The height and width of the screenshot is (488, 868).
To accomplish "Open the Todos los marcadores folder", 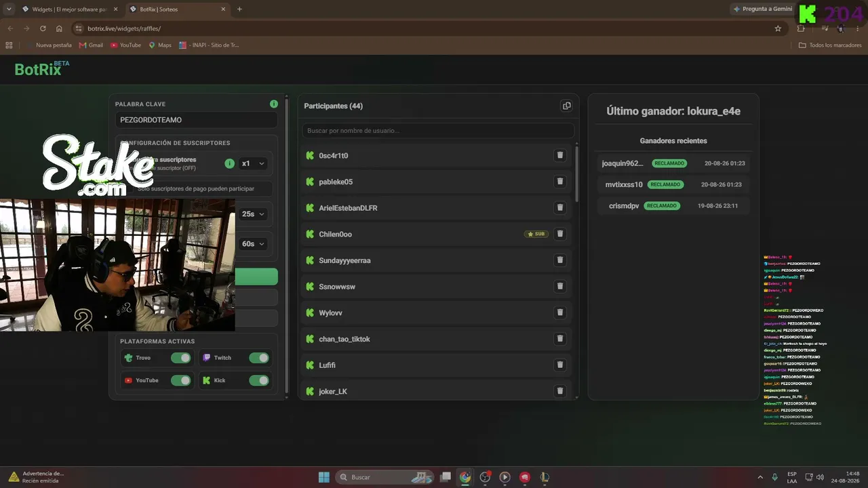I will coord(830,45).
